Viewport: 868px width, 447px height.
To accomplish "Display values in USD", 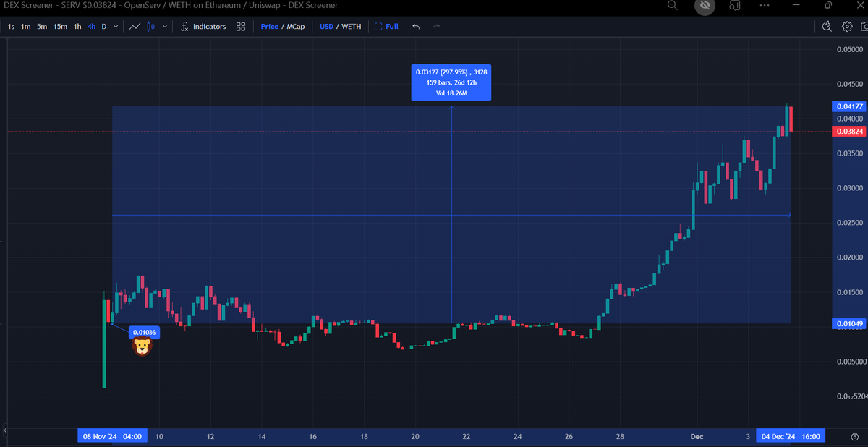I will (326, 27).
